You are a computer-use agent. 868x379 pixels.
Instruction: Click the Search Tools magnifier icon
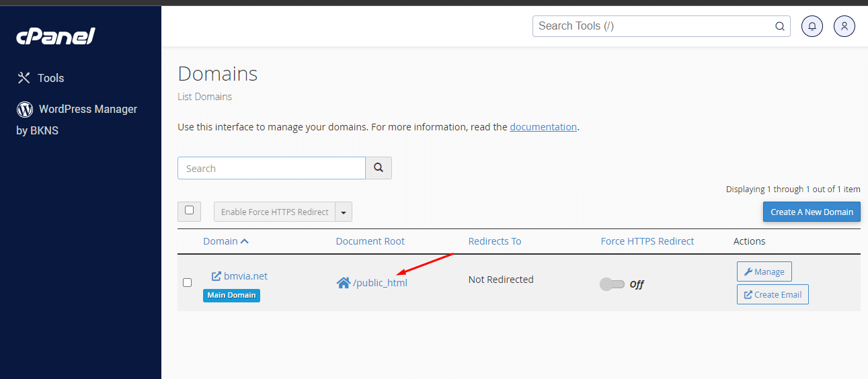coord(780,26)
